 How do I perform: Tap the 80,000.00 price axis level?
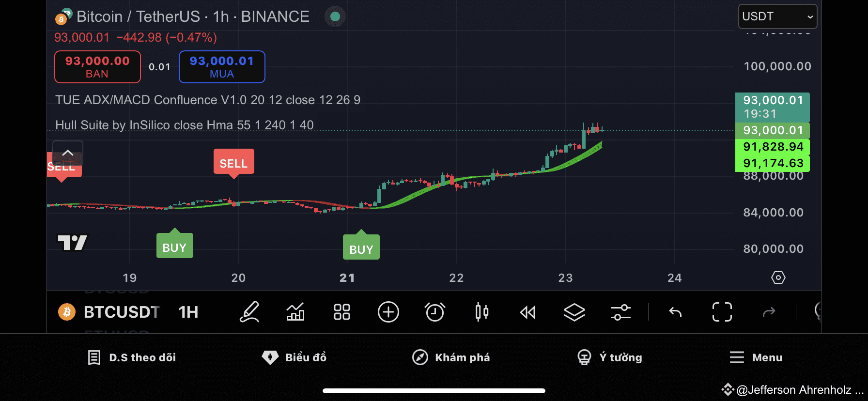pyautogui.click(x=773, y=249)
